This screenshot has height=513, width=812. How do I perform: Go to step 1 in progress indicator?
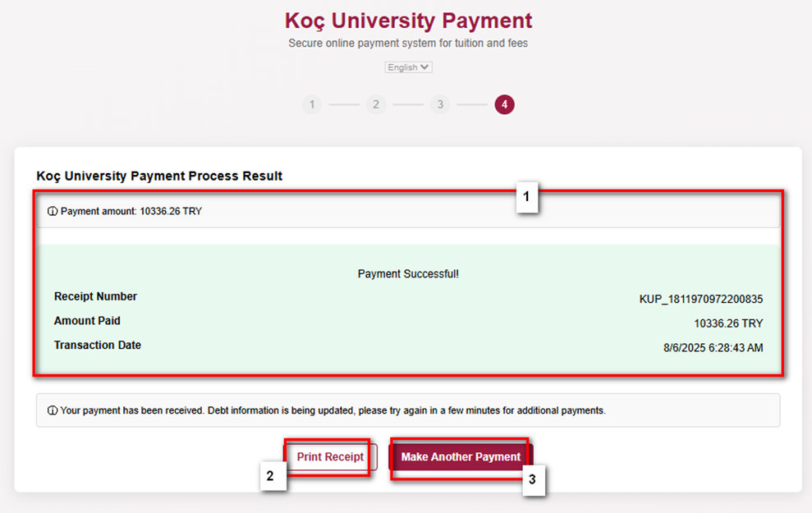pos(311,105)
